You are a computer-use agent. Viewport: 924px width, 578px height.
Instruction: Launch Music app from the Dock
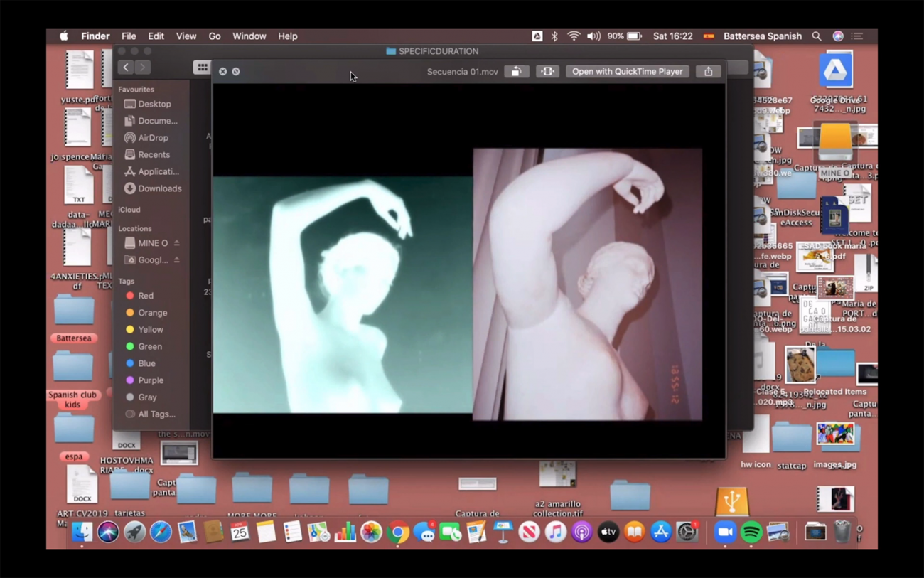pyautogui.click(x=555, y=532)
